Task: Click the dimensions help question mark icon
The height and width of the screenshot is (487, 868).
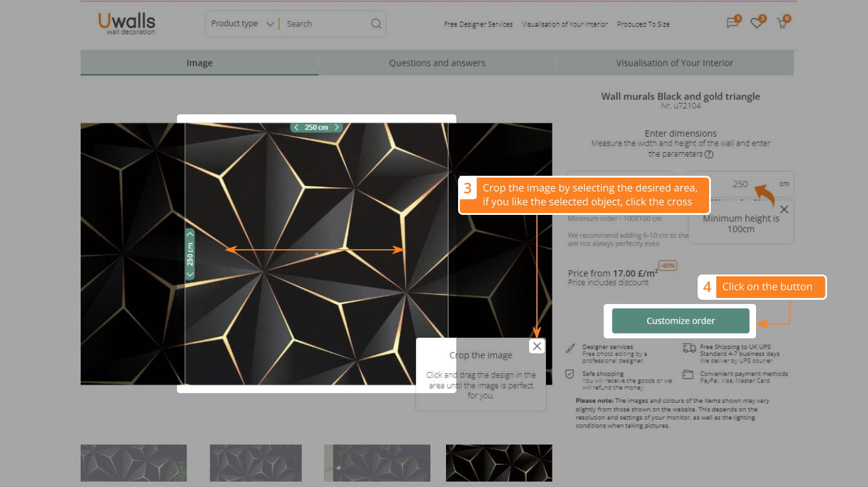Action: click(709, 154)
